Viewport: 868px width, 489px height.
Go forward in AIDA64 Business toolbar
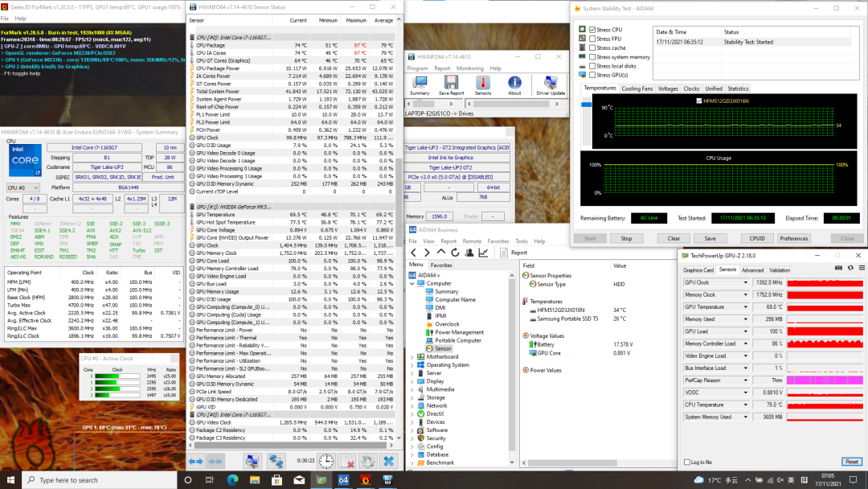[x=427, y=253]
